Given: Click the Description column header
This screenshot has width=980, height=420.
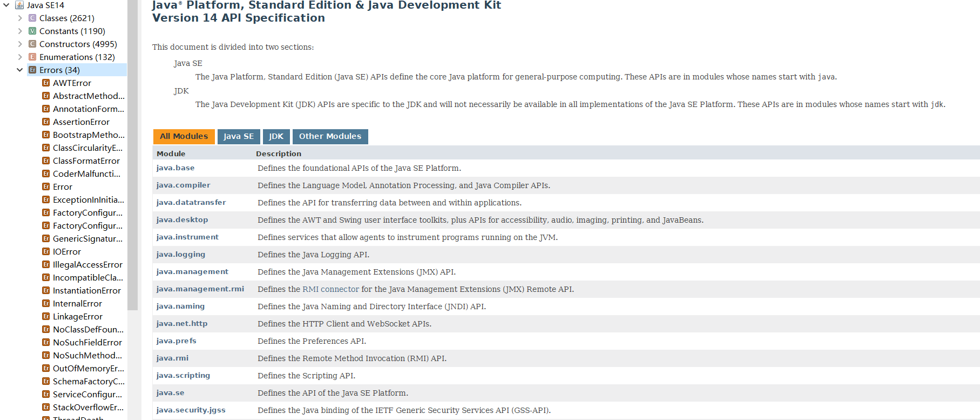Looking at the screenshot, I should point(279,154).
